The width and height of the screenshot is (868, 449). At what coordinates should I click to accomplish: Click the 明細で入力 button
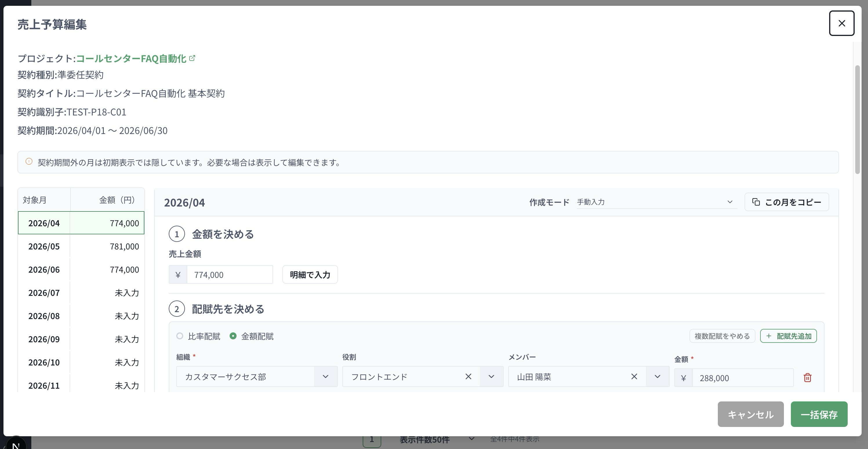tap(310, 274)
